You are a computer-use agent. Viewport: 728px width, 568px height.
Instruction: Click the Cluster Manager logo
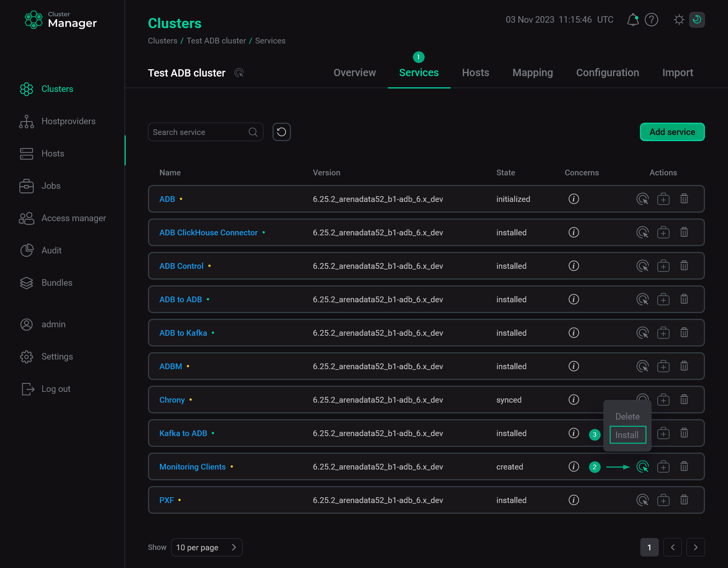pos(60,20)
